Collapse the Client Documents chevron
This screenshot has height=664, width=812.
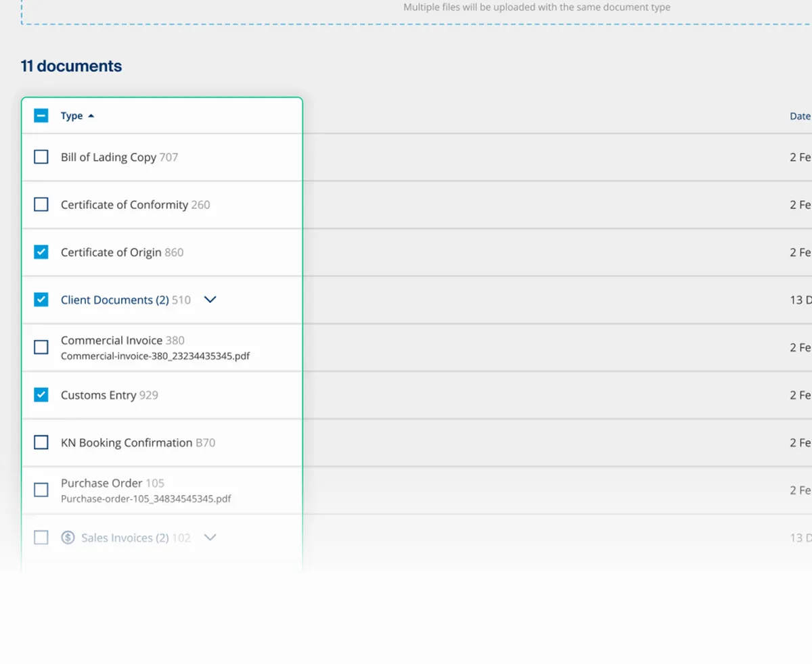click(x=210, y=300)
